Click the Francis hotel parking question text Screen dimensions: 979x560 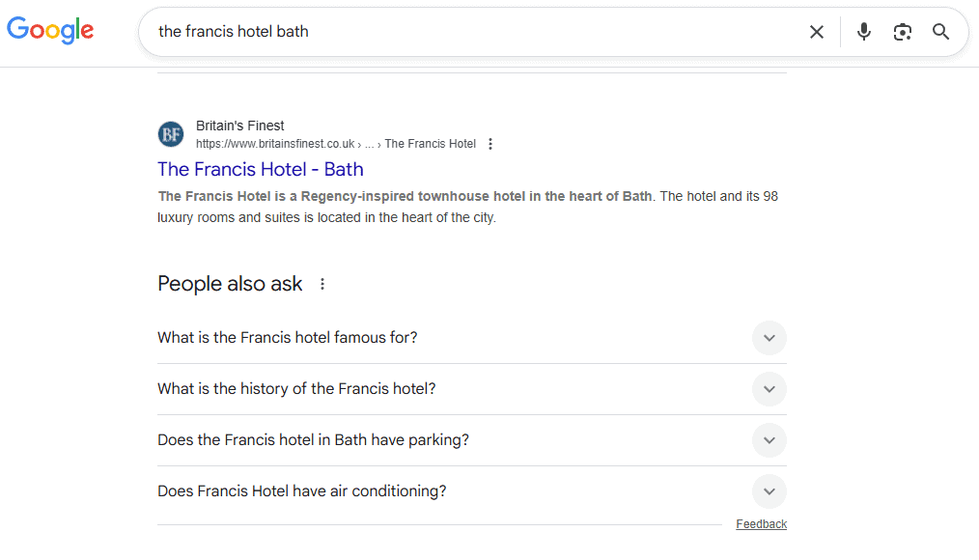[313, 439]
